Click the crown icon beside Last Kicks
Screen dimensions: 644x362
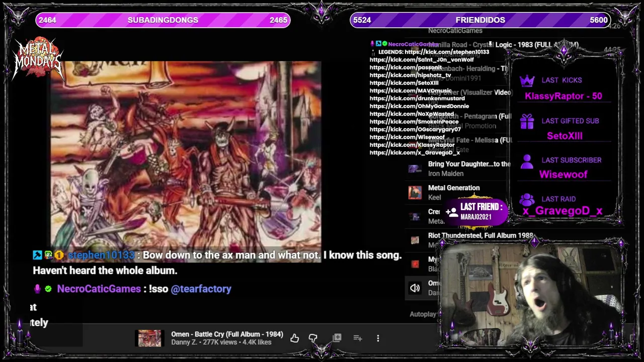(527, 80)
